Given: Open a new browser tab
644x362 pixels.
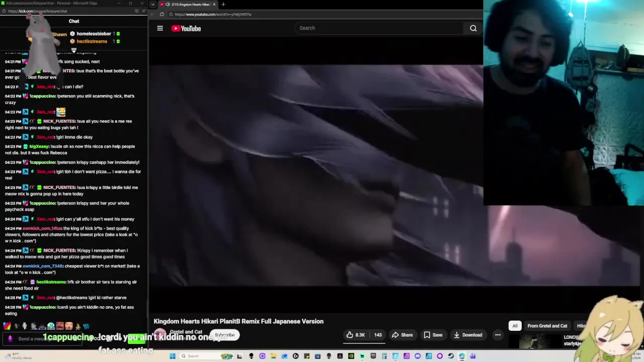Looking at the screenshot, I should click(x=223, y=5).
